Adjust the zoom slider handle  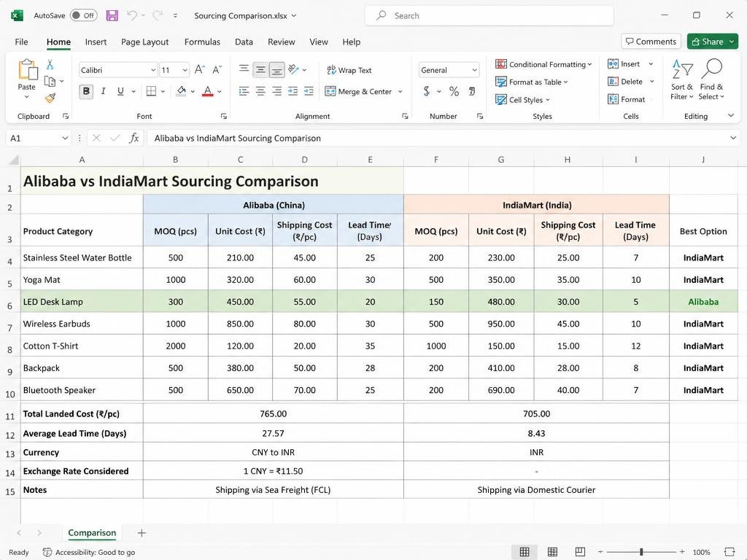click(x=641, y=552)
